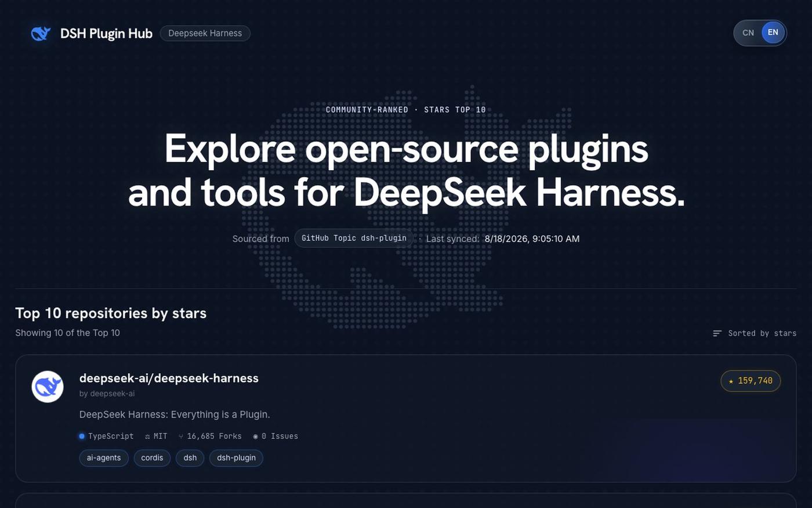
Task: Click the Deepseek Harness badge
Action: (x=205, y=33)
